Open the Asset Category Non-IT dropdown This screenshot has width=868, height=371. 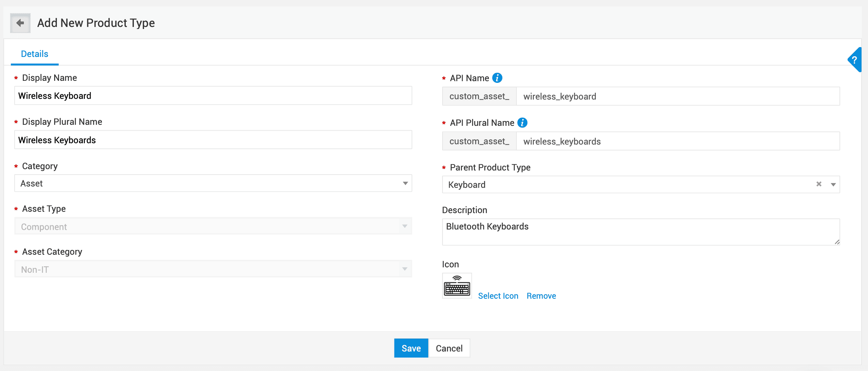coord(213,269)
